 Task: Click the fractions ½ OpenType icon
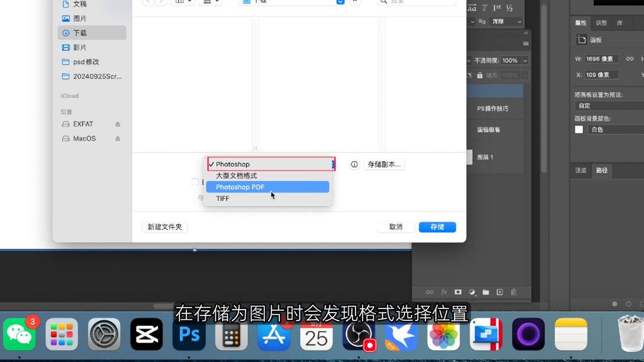[509, 8]
